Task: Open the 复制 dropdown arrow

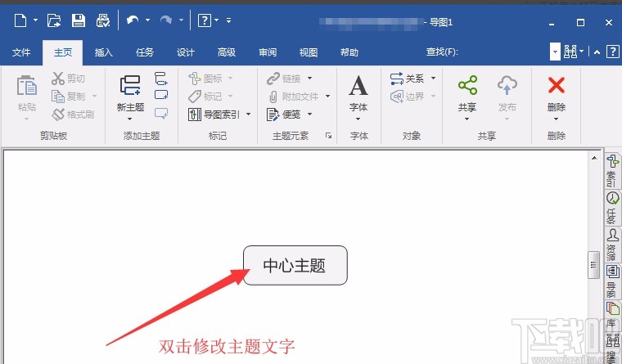Action: [94, 96]
